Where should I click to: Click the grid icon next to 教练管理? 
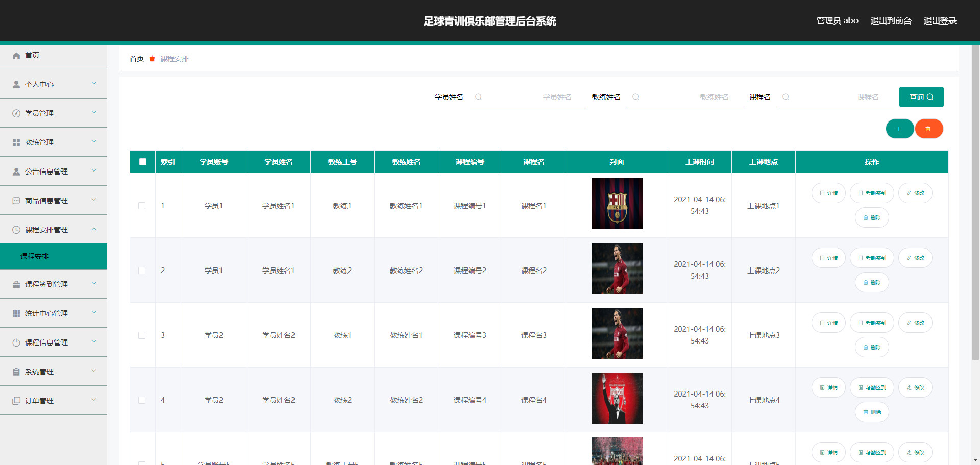(x=16, y=142)
